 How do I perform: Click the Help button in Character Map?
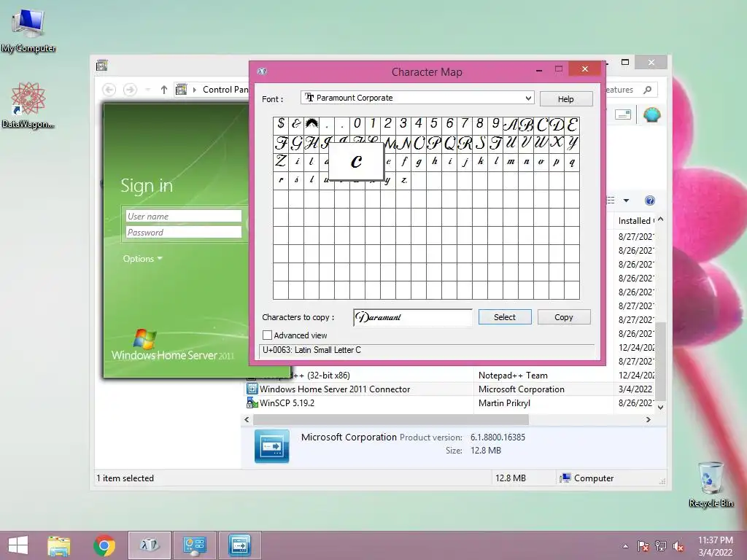click(566, 99)
